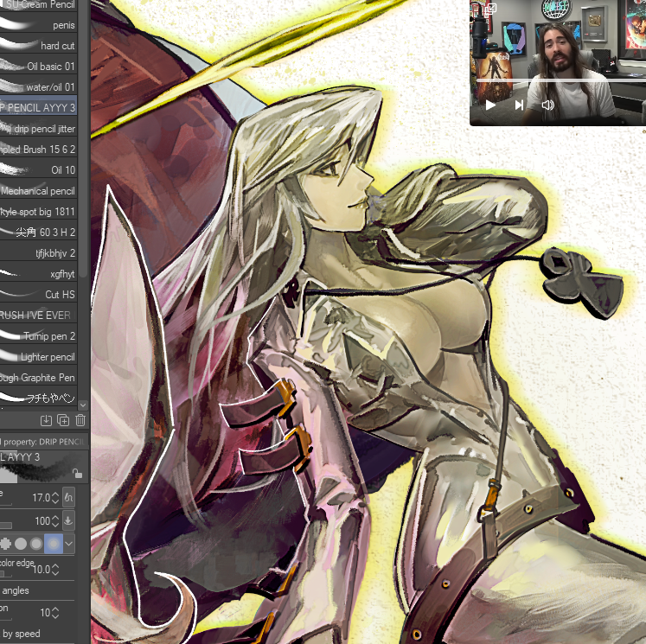Expand the anti-aliasing options dropdown
Image resolution: width=646 pixels, height=644 pixels.
pos(69,544)
